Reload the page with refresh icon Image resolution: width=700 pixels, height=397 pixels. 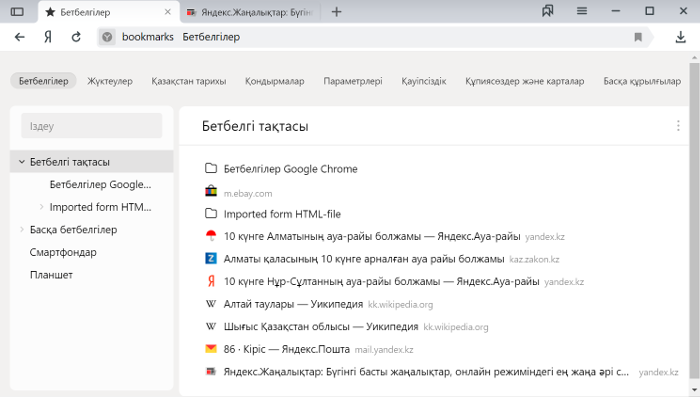coord(76,37)
